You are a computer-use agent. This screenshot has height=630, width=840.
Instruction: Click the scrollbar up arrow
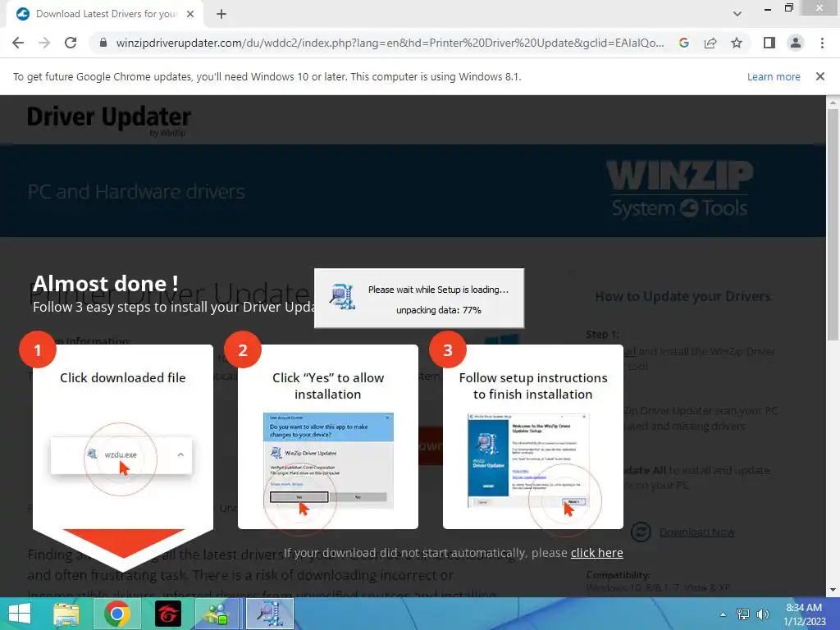tap(833, 102)
